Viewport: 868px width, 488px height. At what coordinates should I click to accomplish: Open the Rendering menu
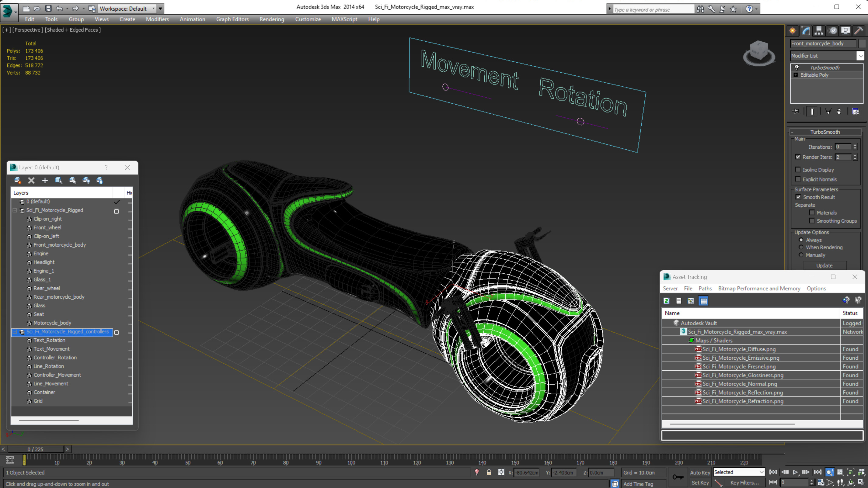pyautogui.click(x=272, y=19)
